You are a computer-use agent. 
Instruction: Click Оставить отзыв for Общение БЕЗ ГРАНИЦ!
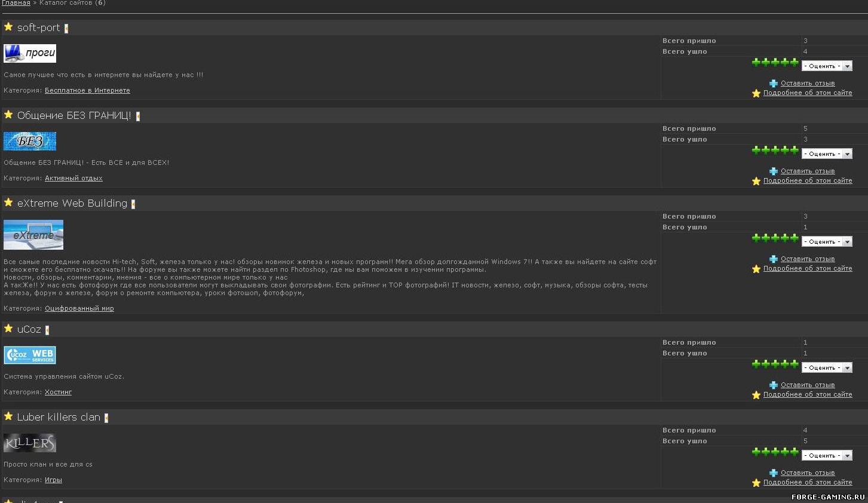click(x=808, y=171)
